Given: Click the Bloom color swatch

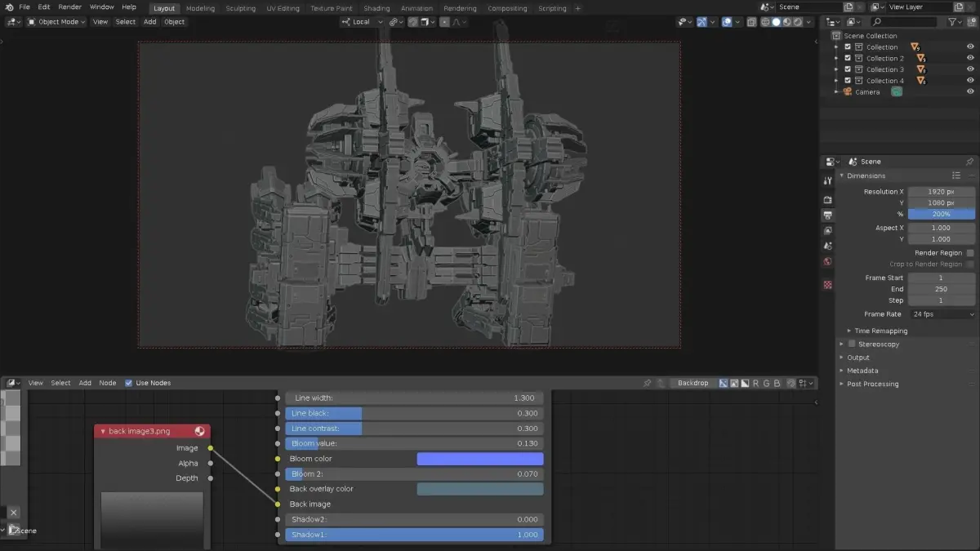Looking at the screenshot, I should click(479, 459).
